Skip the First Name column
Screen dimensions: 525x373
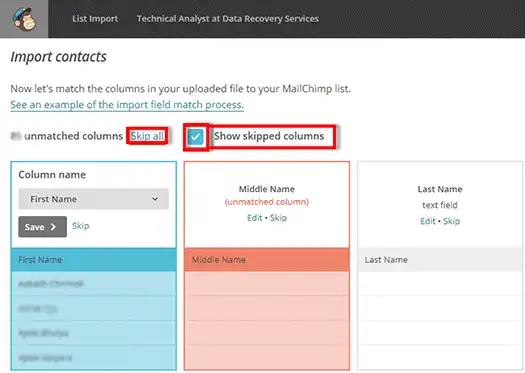[x=81, y=226]
